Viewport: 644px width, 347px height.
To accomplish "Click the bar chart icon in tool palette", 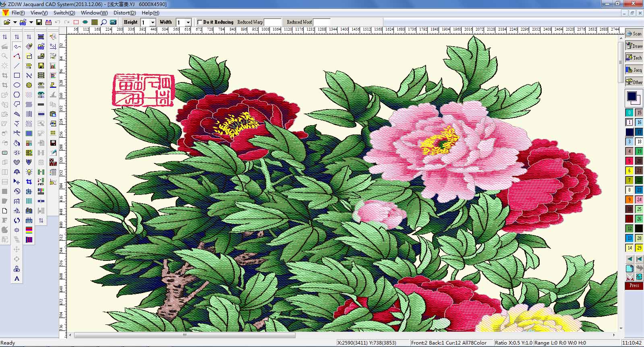I will click(x=53, y=66).
